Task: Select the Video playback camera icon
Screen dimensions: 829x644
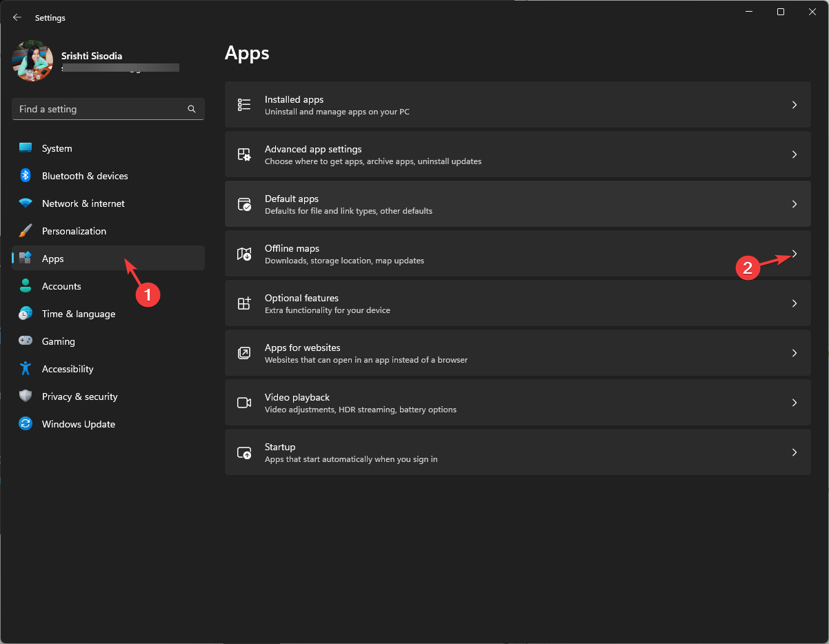Action: 243,403
